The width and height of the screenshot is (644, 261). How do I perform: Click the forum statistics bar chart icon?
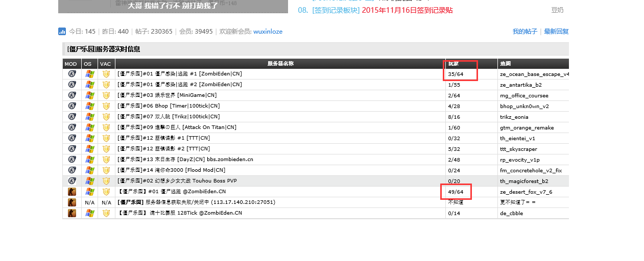click(x=62, y=32)
